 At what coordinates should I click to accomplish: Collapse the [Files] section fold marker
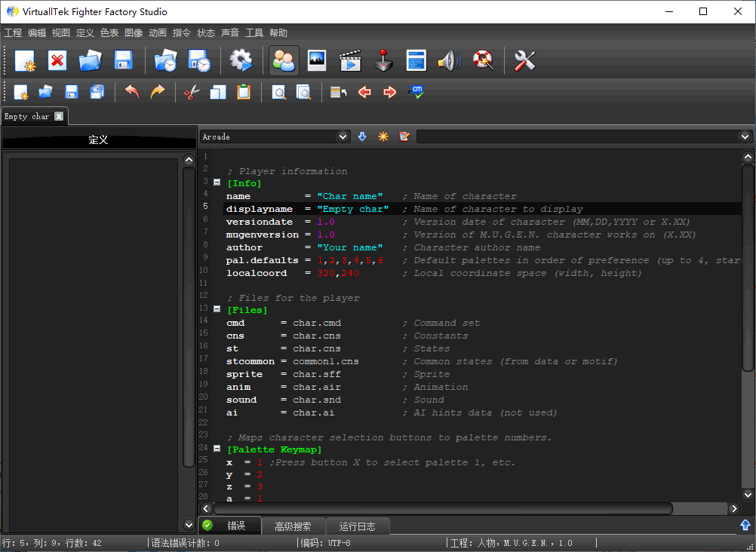[217, 310]
